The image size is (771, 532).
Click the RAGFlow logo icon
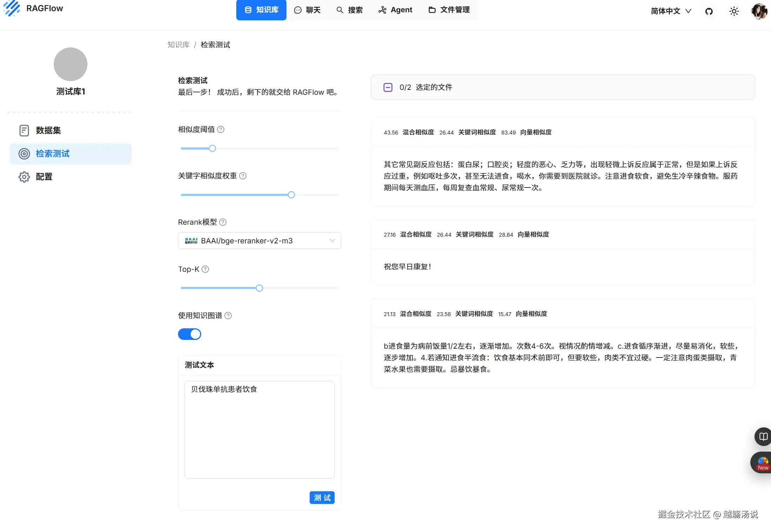pyautogui.click(x=12, y=8)
